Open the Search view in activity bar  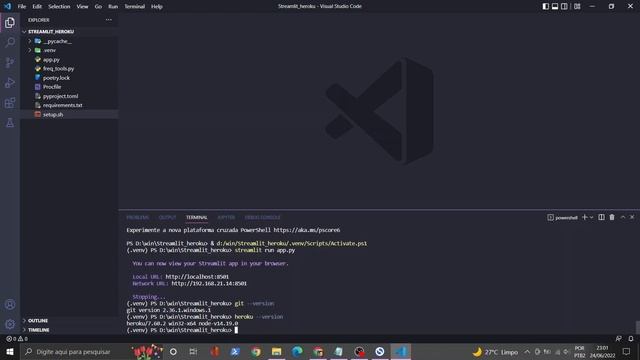pos(10,42)
